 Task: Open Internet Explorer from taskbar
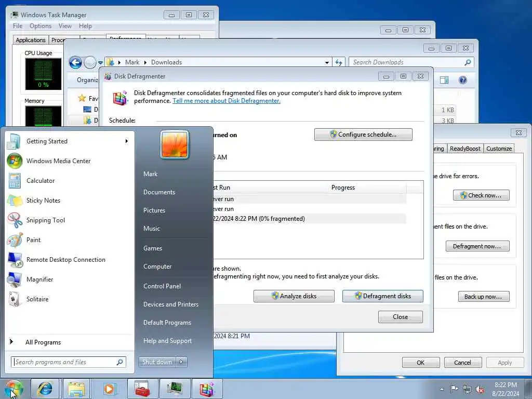[45, 389]
